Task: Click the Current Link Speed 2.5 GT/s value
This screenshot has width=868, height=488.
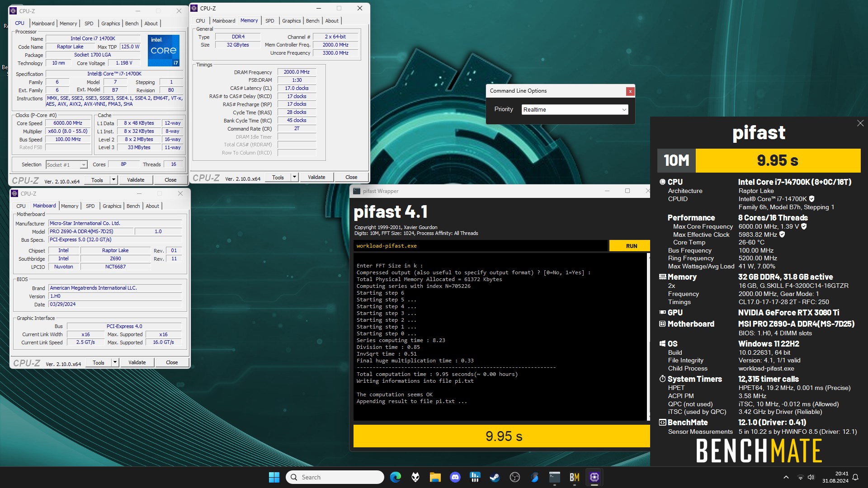Action: [x=85, y=343]
